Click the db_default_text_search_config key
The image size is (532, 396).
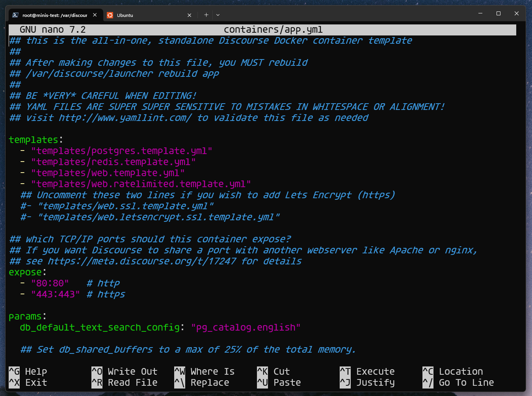[100, 327]
